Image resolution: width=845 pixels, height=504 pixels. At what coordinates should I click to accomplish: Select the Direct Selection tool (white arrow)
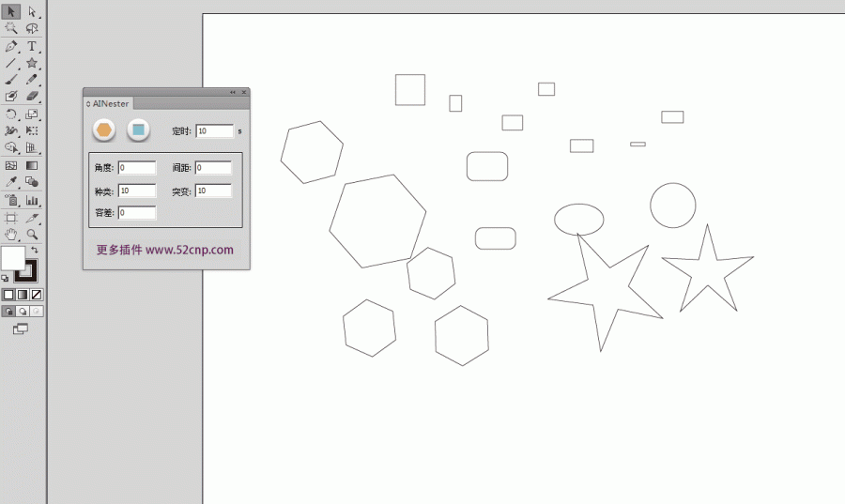pos(32,11)
